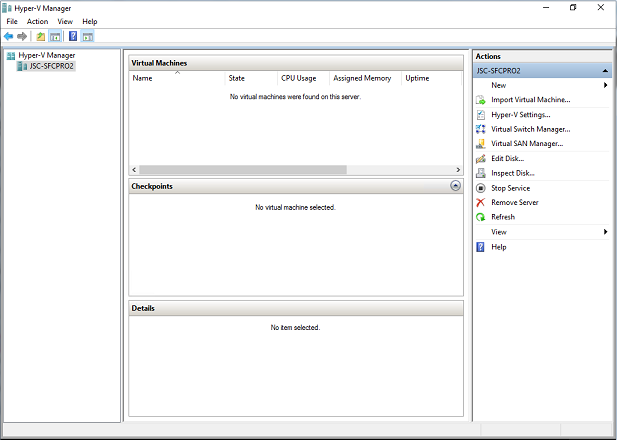Select Import Virtual Machine... action
Viewport: 617px width, 440px height.
[530, 100]
